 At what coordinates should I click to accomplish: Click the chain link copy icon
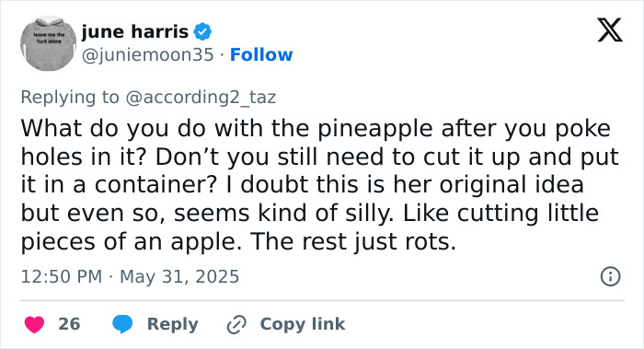click(236, 325)
